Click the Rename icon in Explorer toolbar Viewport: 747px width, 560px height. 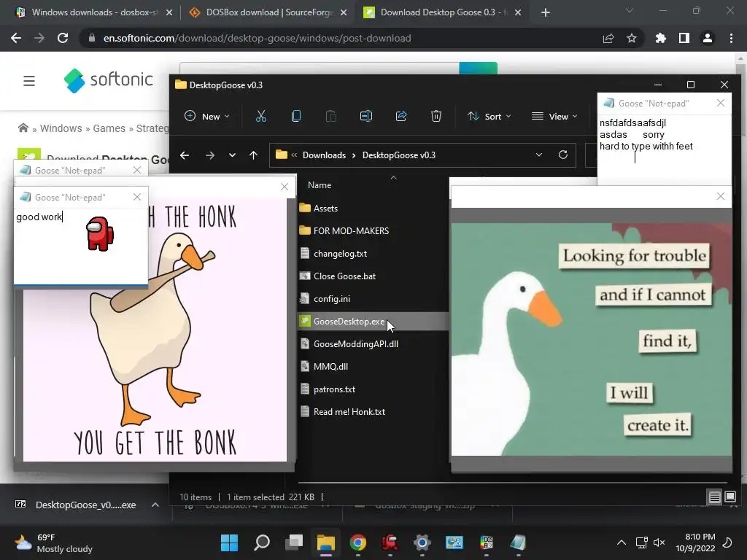(366, 116)
